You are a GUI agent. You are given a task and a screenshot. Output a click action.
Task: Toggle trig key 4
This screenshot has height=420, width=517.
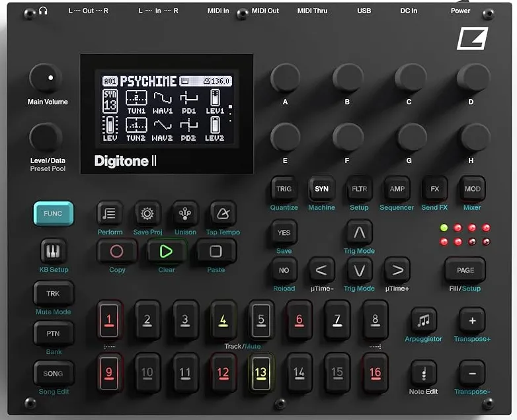pos(223,320)
